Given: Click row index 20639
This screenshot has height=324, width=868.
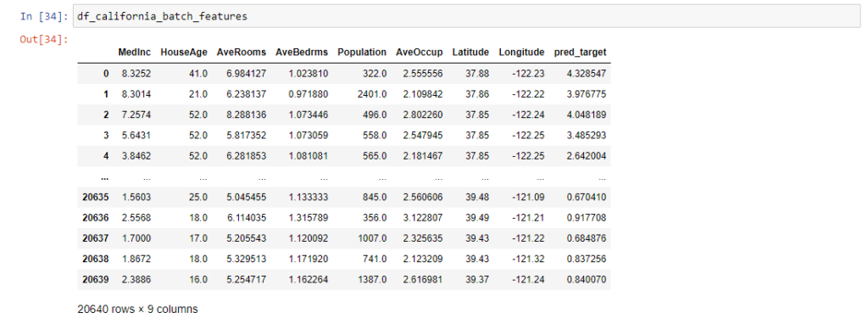Looking at the screenshot, I should click(96, 280).
